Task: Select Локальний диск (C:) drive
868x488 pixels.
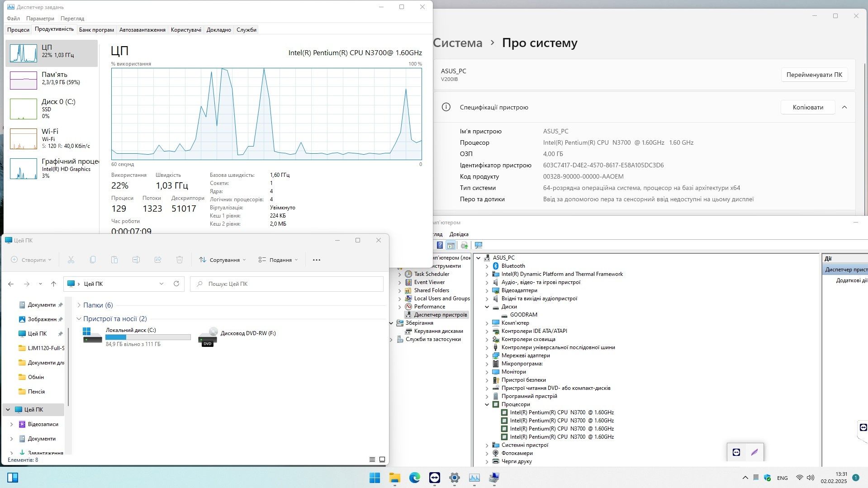Action: coord(137,336)
